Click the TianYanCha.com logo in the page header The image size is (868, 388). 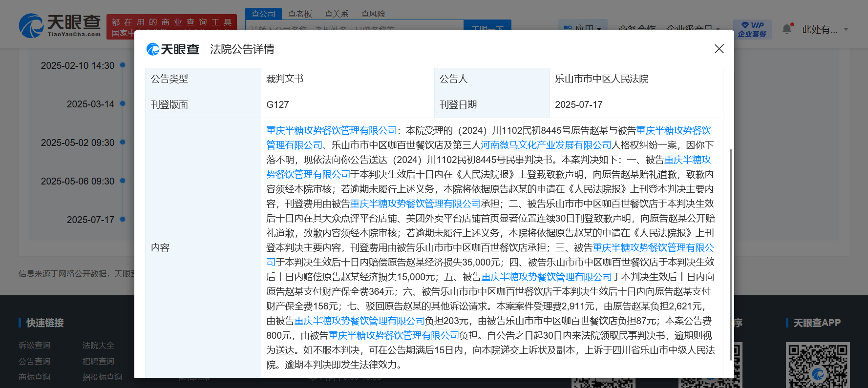coord(60,25)
